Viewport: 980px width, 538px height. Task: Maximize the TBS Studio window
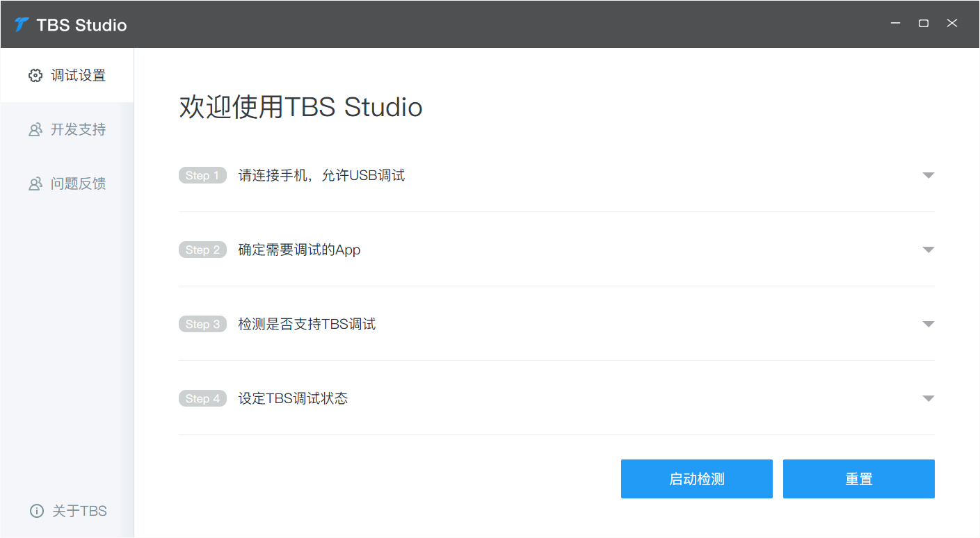coord(923,23)
